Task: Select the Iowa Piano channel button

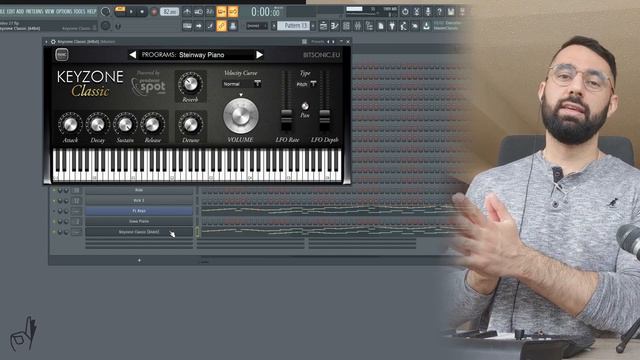Action: click(139, 221)
